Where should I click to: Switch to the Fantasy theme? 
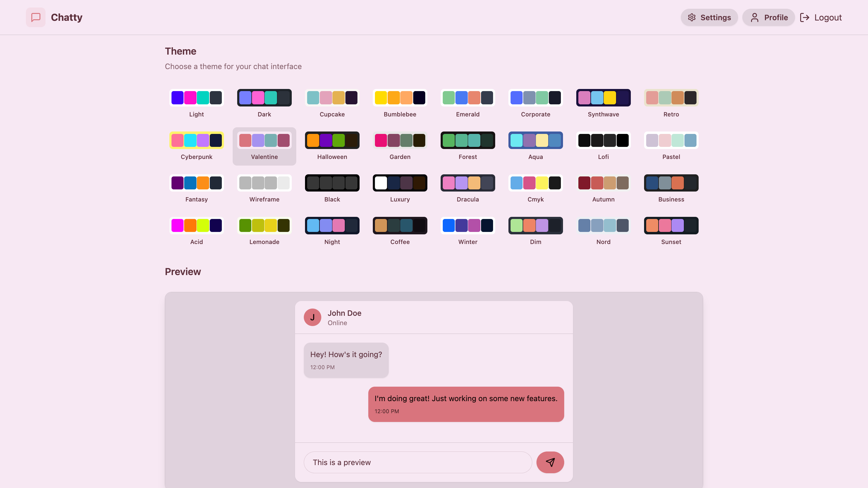[x=197, y=189]
